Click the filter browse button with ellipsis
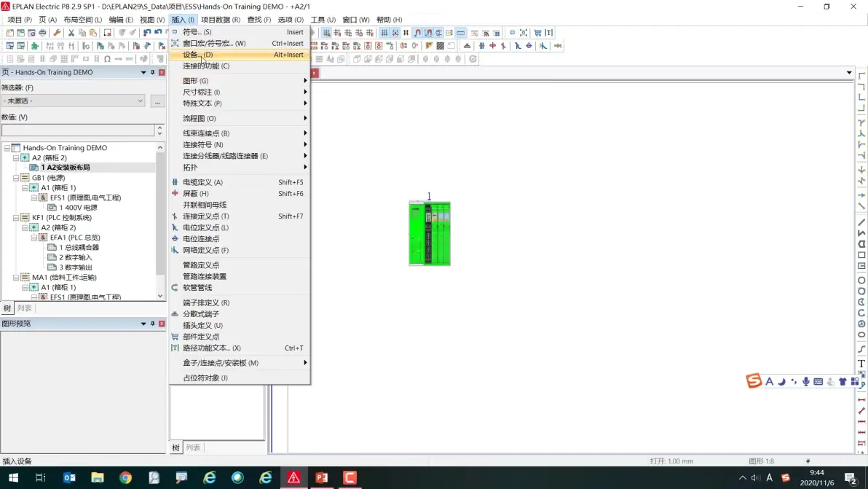Screen dimensions: 868x489 158,101
